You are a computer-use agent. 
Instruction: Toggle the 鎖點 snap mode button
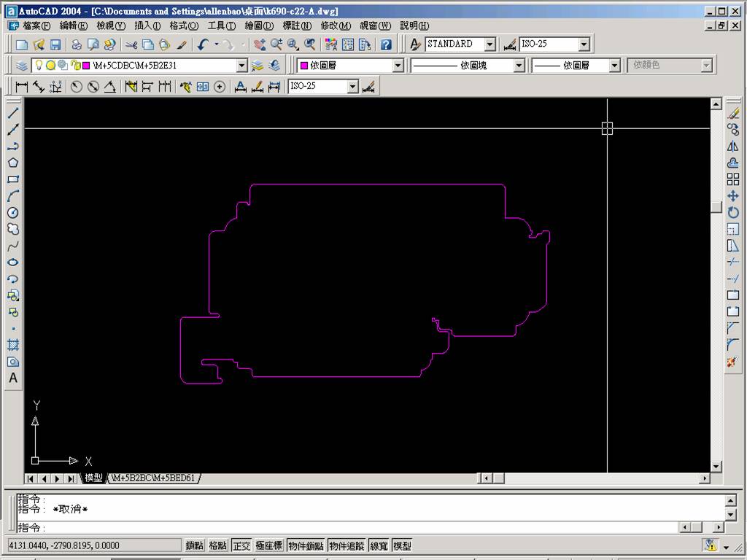(194, 545)
